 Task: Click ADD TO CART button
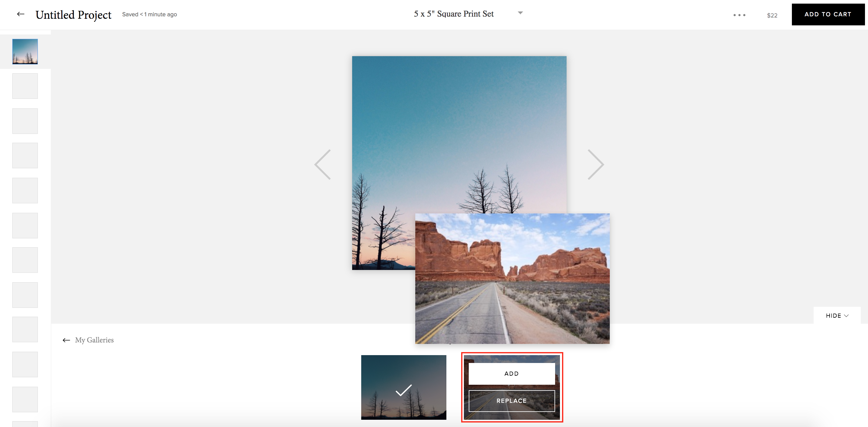click(x=828, y=14)
